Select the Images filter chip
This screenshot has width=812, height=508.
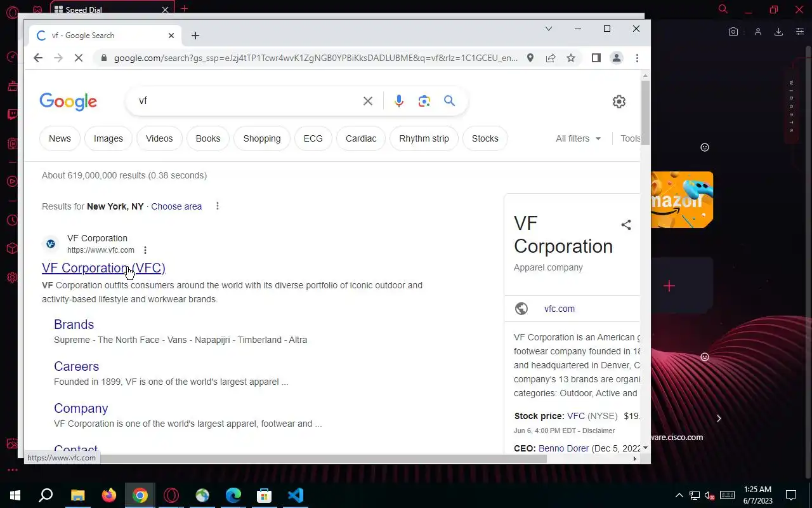pos(108,138)
